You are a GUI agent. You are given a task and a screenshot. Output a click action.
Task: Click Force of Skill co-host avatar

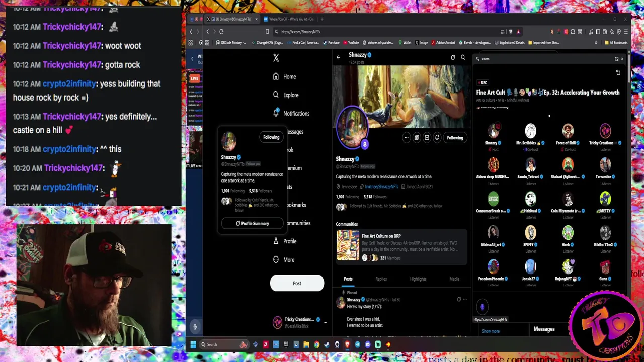[568, 131]
